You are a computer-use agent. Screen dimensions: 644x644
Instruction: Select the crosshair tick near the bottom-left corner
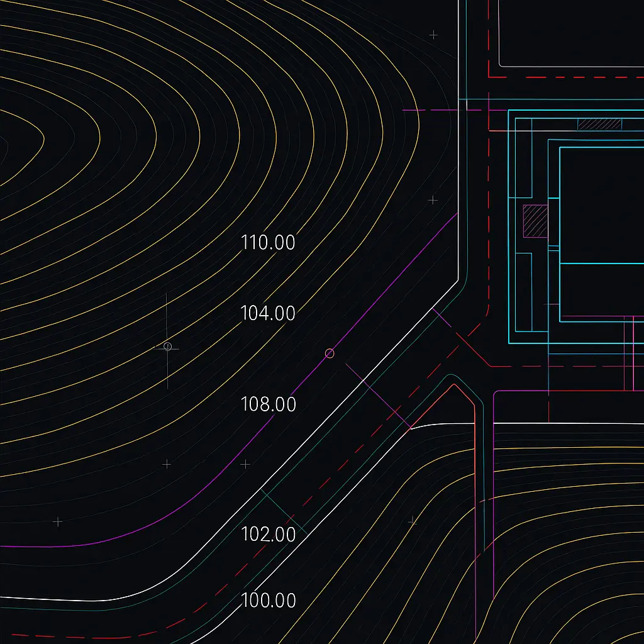click(x=57, y=521)
